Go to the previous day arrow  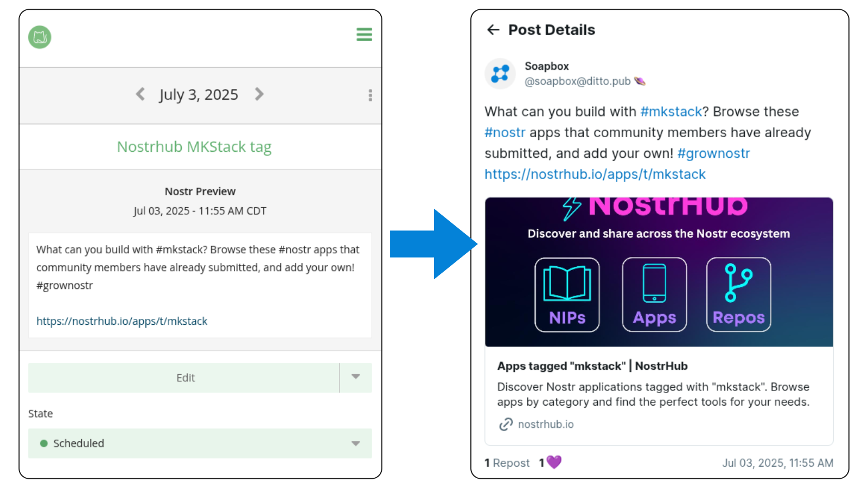[x=141, y=94]
